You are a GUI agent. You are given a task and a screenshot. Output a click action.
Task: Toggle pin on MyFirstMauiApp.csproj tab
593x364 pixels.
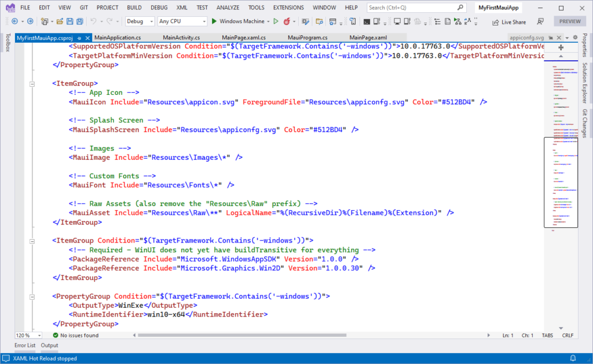click(x=79, y=38)
